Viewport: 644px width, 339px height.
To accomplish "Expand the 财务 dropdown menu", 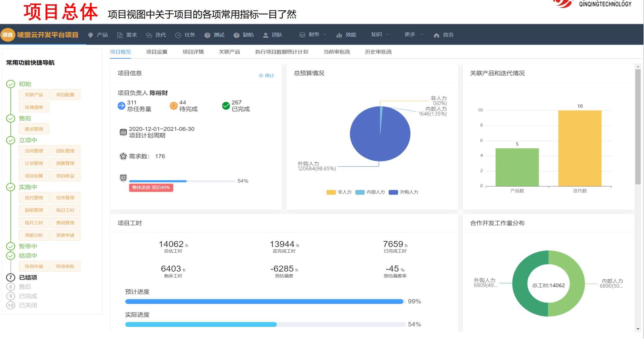I will coord(313,35).
